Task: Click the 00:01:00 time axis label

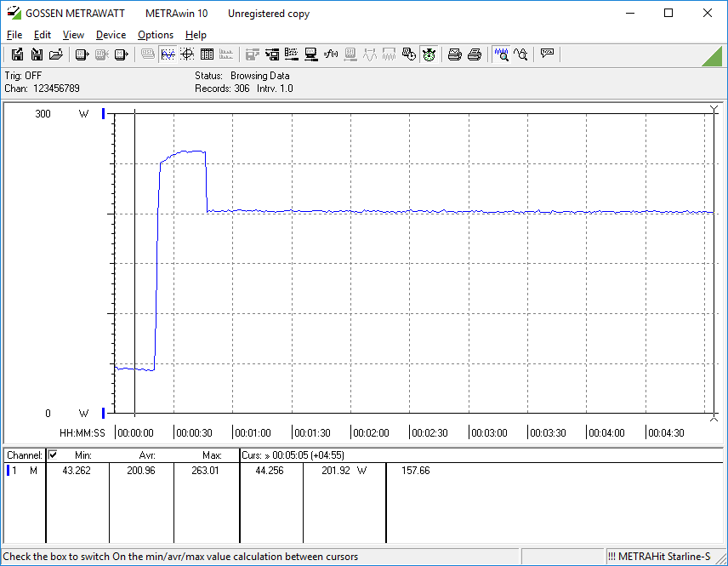Action: [x=253, y=433]
